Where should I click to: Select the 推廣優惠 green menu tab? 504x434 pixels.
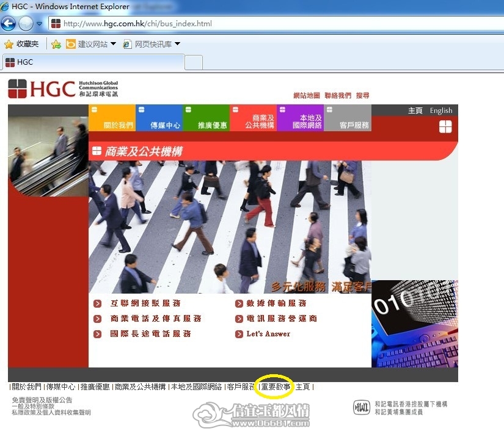(206, 118)
